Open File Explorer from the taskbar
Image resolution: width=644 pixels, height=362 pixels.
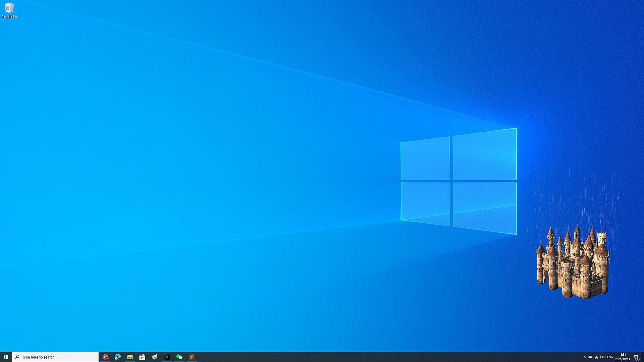point(130,357)
